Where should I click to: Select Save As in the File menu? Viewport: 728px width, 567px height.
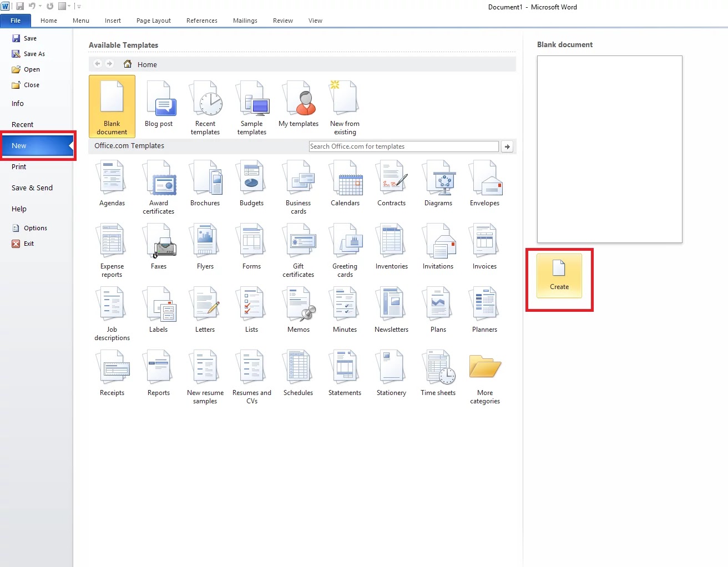click(x=28, y=54)
